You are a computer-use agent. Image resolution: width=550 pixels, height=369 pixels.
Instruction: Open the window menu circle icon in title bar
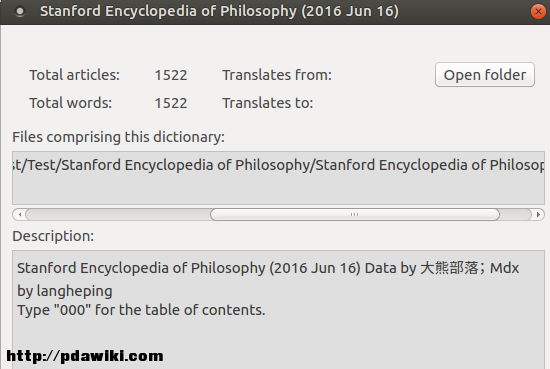20,12
